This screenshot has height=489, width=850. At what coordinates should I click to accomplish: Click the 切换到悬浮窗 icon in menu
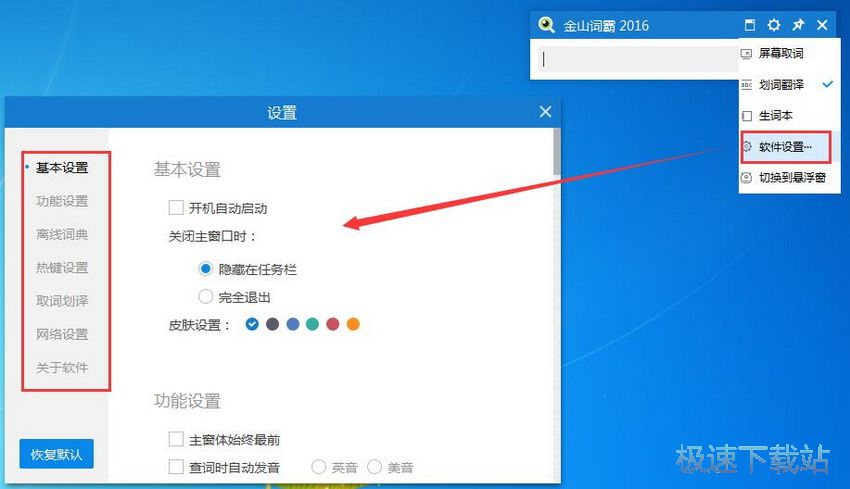point(746,178)
